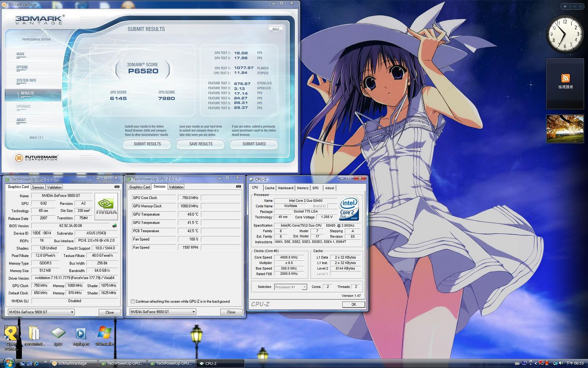The height and width of the screenshot is (368, 588).
Task: Open the Memory tab in CPU-Z
Action: [x=303, y=188]
